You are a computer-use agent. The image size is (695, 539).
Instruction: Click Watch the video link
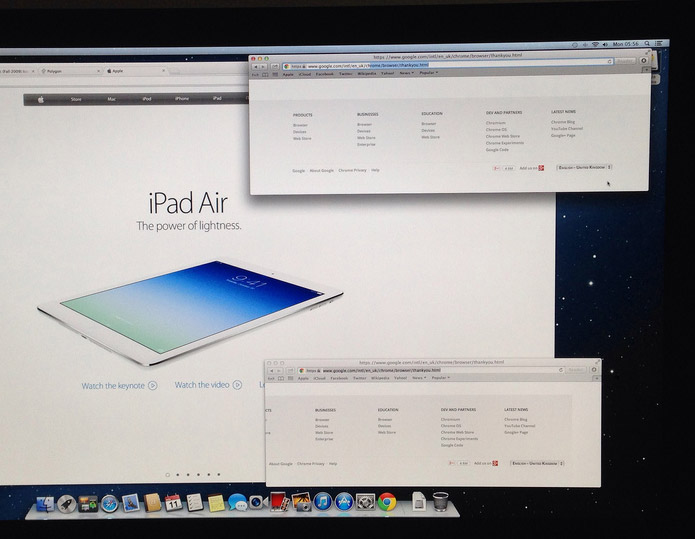pyautogui.click(x=208, y=385)
